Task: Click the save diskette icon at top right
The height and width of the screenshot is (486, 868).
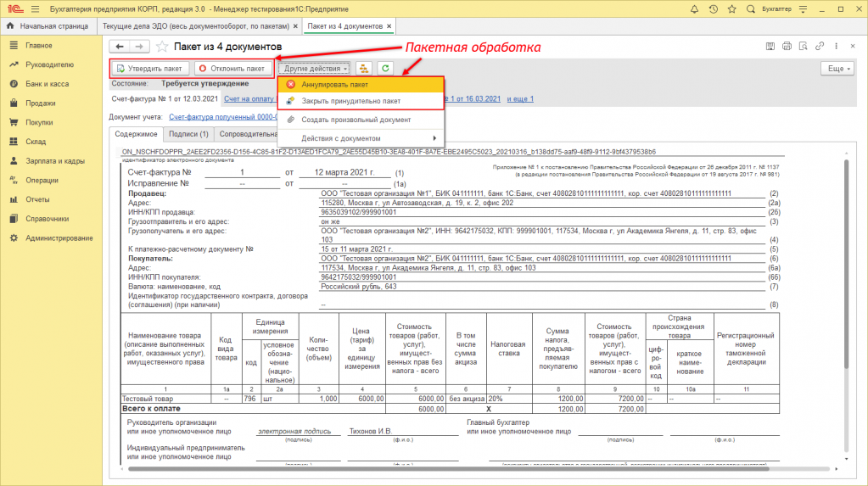Action: pyautogui.click(x=770, y=47)
